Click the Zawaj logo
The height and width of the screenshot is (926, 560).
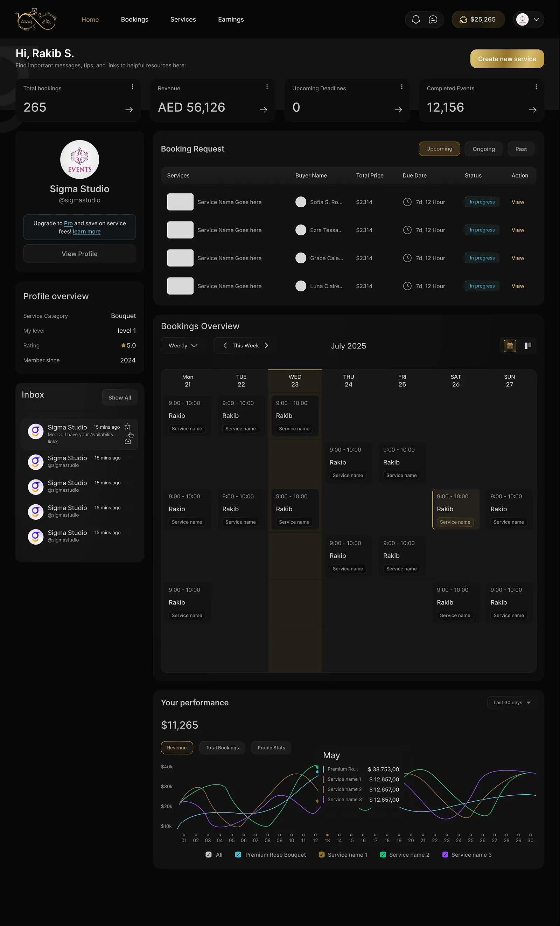(36, 20)
